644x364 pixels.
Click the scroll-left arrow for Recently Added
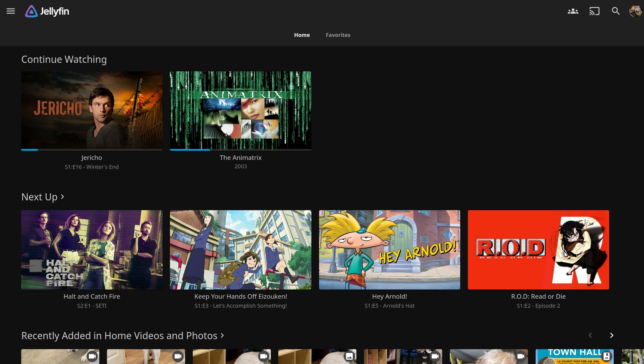pyautogui.click(x=590, y=335)
